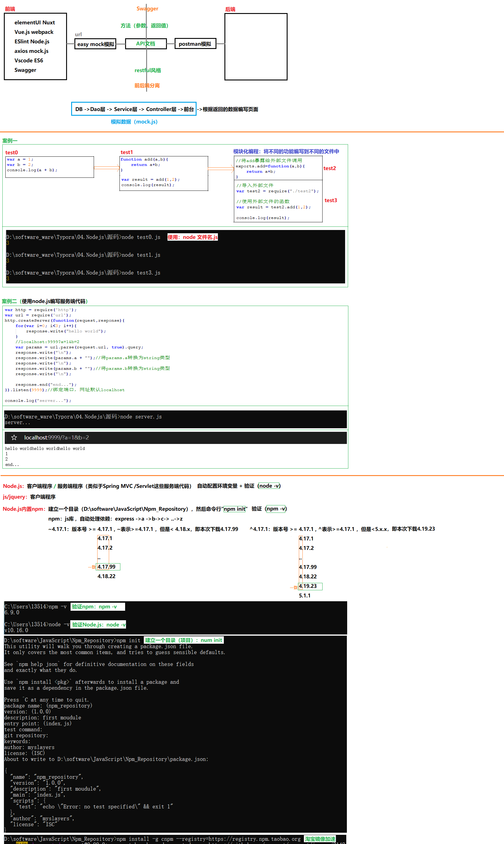Select the postman模拟 box
Image resolution: width=504 pixels, height=844 pixels.
195,44
